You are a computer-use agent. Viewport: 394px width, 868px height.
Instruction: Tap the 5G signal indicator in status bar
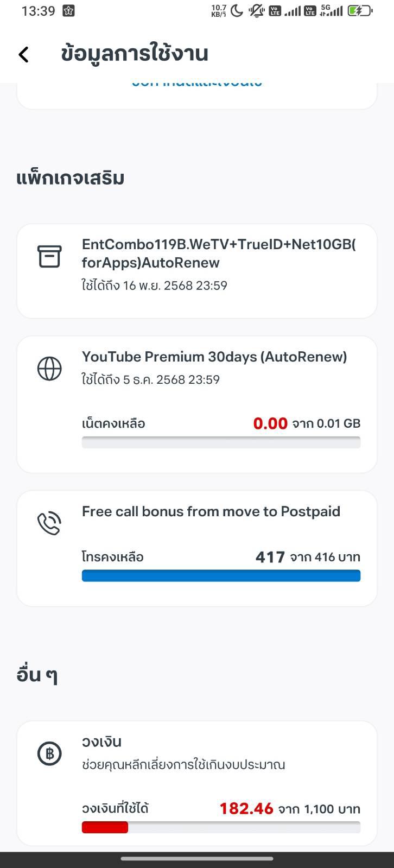click(x=331, y=10)
